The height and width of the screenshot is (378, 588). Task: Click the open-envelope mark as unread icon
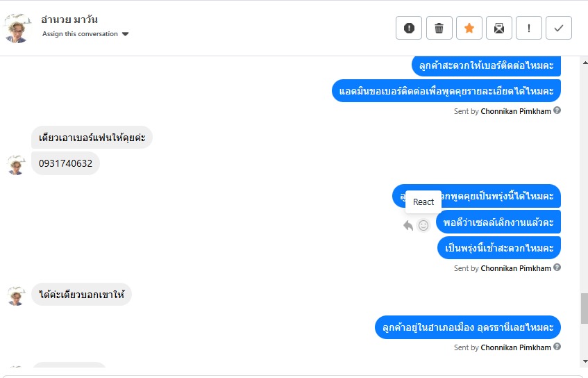click(498, 28)
